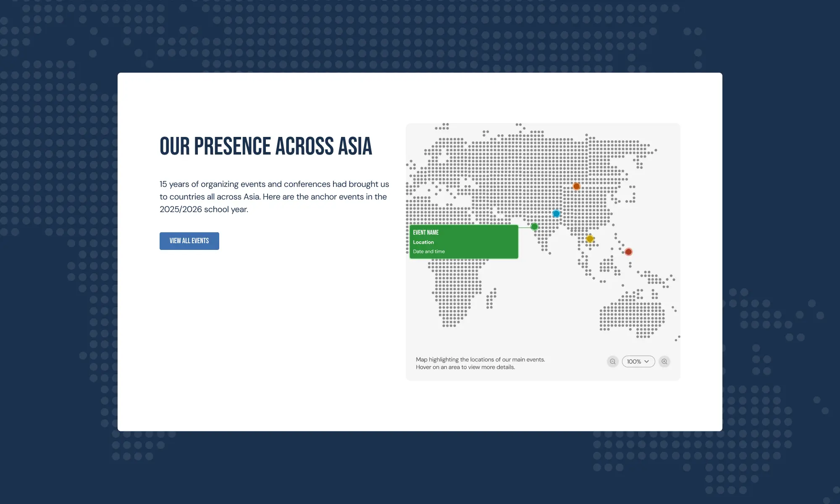Select the blue map marker

[556, 214]
